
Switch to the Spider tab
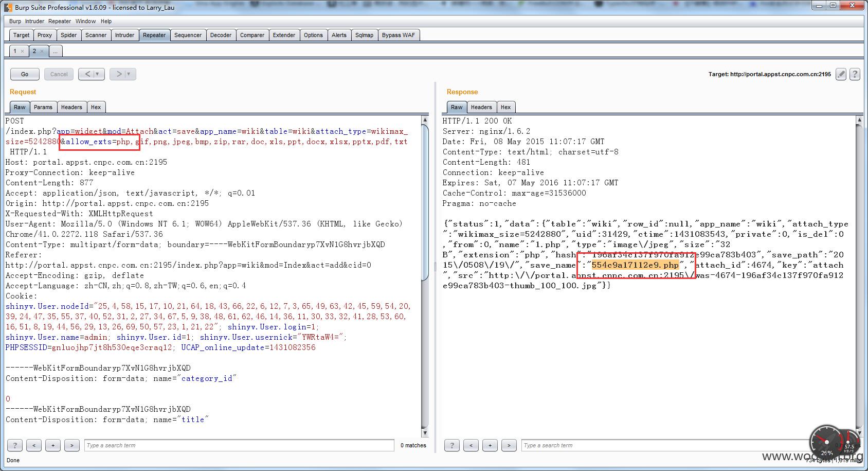coord(68,35)
